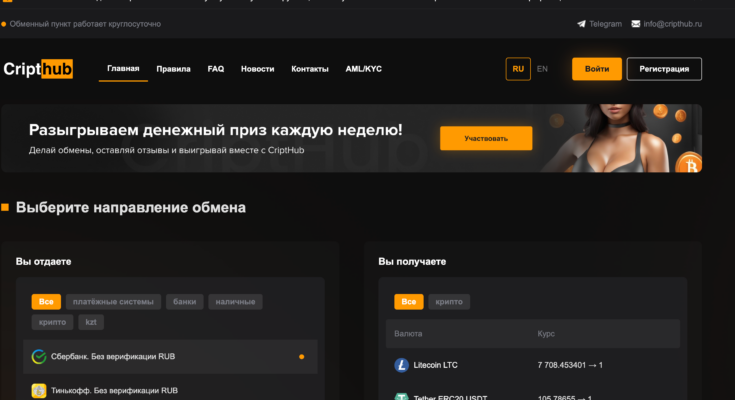Click the Регистрация button
The image size is (735, 400).
click(x=664, y=69)
